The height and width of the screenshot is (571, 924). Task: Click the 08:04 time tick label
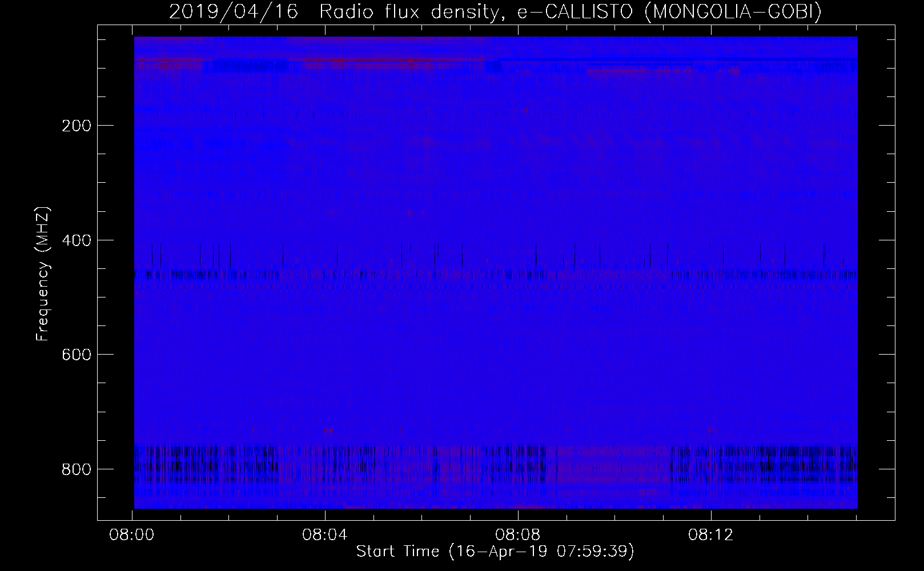click(x=326, y=536)
